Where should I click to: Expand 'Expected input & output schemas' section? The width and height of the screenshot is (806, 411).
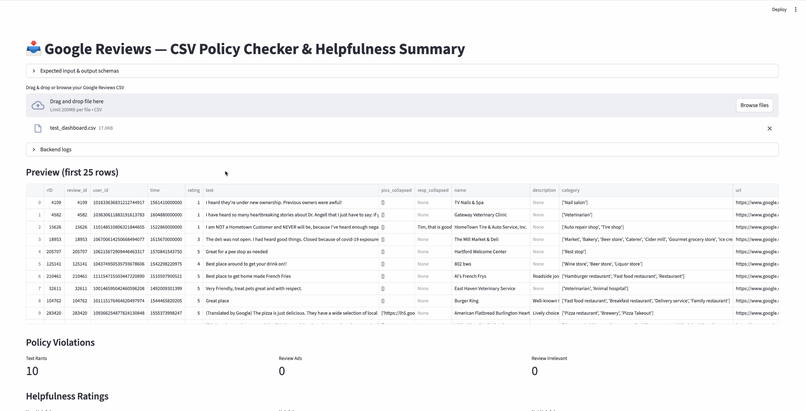402,71
